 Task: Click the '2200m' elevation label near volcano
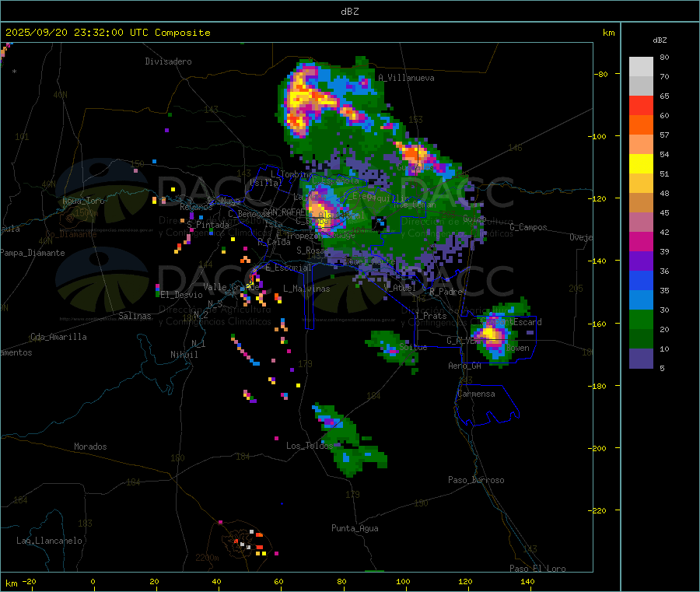point(207,558)
